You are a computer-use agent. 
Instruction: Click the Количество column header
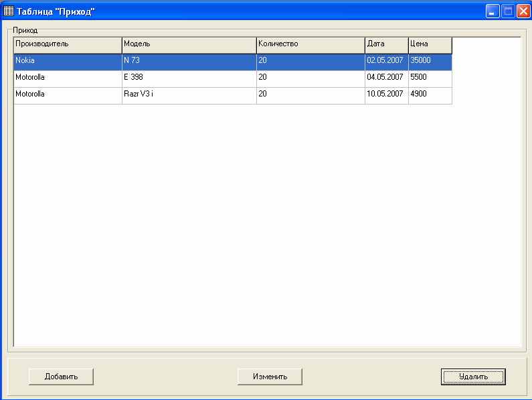coord(311,46)
